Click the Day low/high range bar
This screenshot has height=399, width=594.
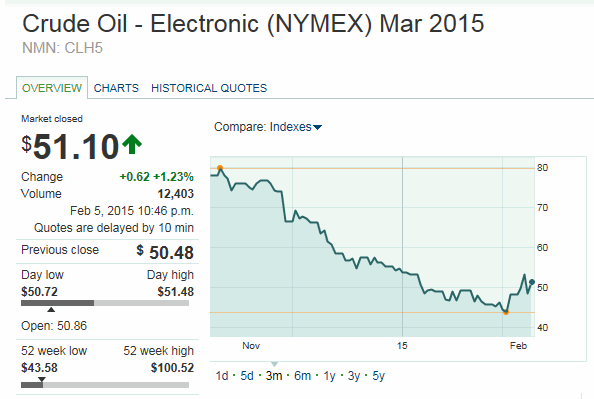tap(105, 303)
